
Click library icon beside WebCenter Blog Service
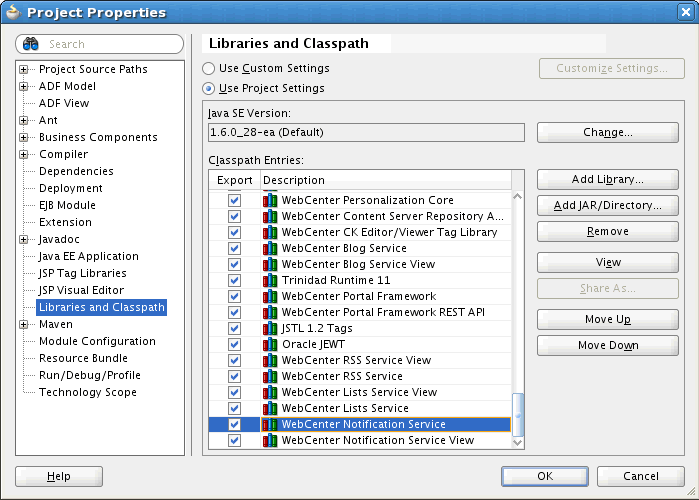(270, 248)
